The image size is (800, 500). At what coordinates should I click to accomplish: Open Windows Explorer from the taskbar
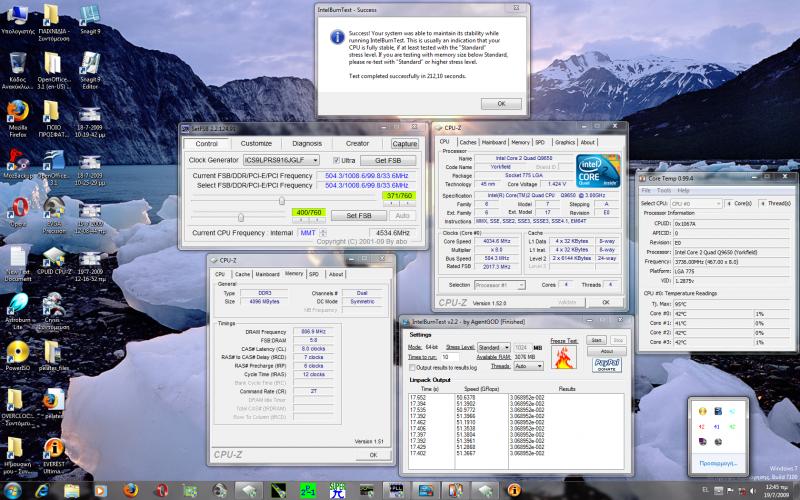click(71, 490)
